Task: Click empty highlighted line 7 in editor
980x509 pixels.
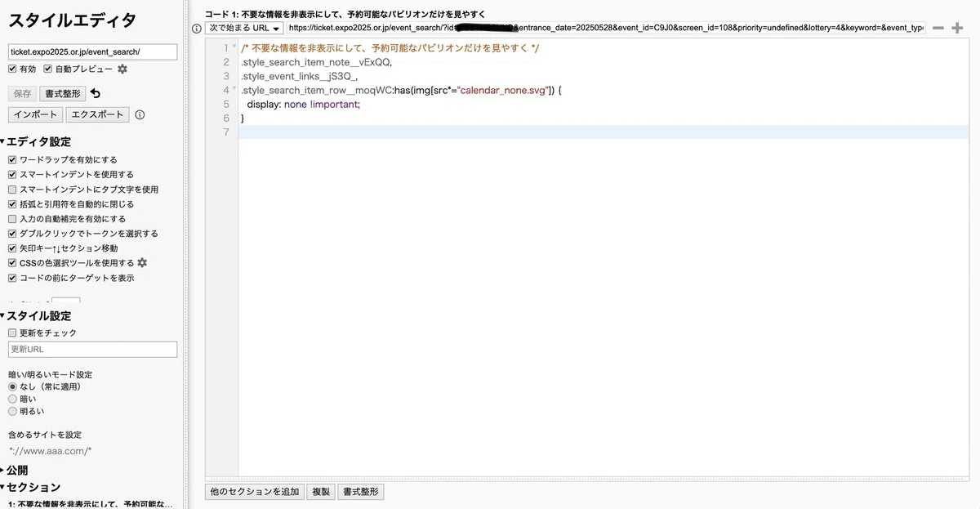Action: (x=604, y=132)
